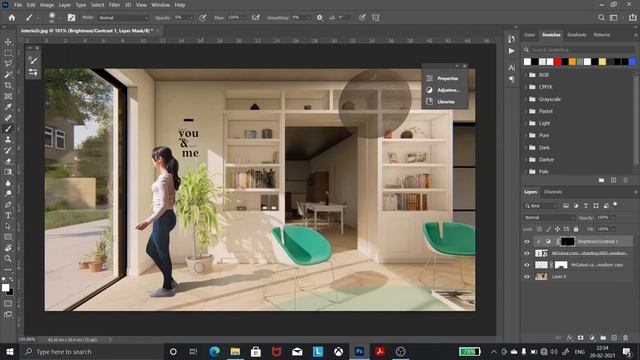Image resolution: width=640 pixels, height=360 pixels.
Task: Select the Rectangular Marquee tool
Action: pyautogui.click(x=8, y=53)
